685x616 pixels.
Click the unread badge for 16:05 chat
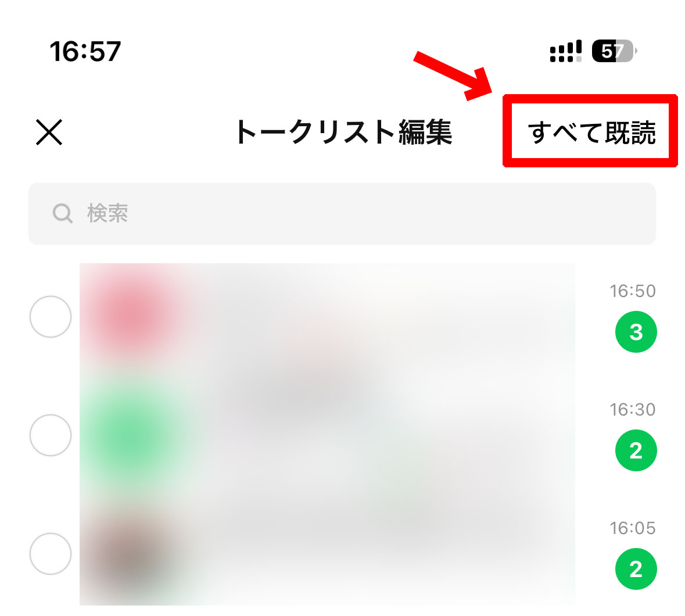coord(636,569)
